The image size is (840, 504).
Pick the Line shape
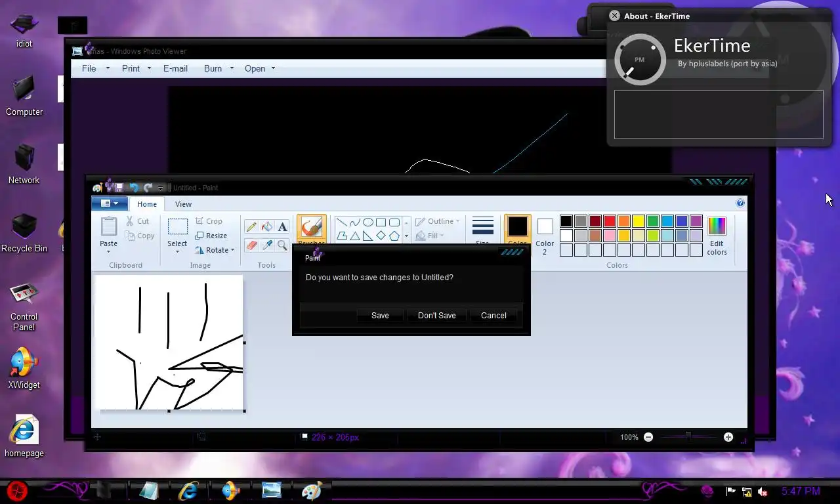click(342, 222)
